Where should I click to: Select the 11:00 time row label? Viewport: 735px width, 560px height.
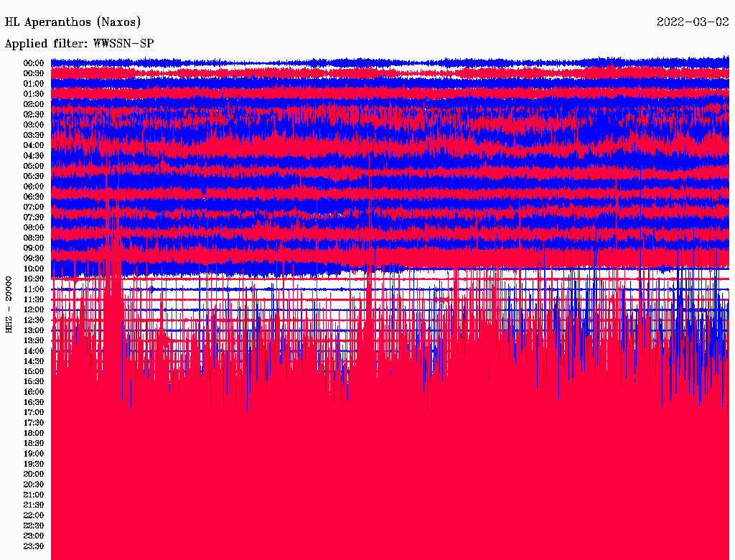pos(34,289)
